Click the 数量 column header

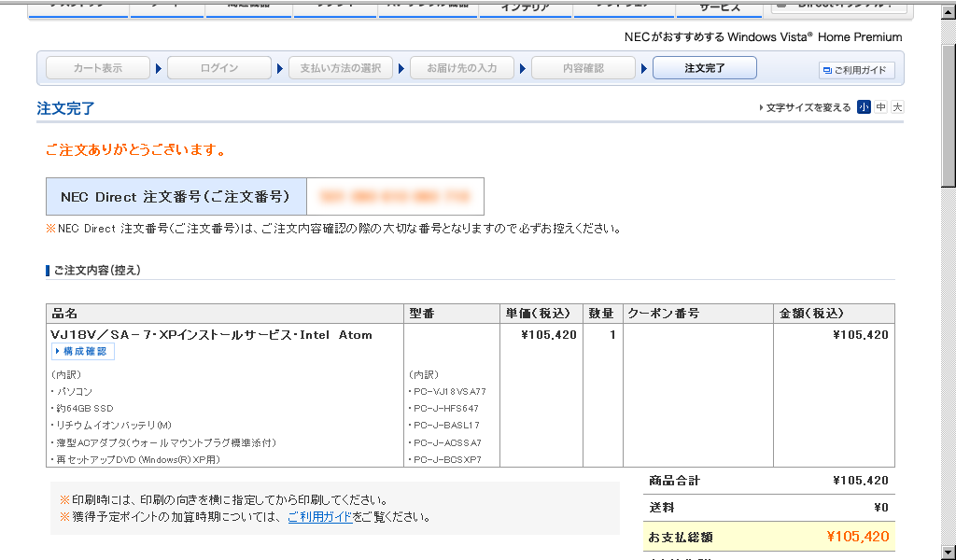coord(601,314)
